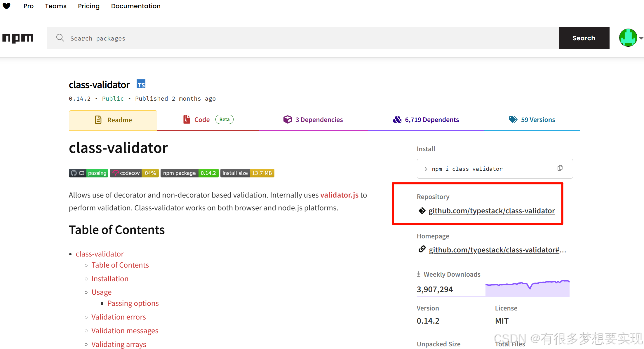
Task: Click the weekly downloads sparkline chart
Action: pos(528,288)
